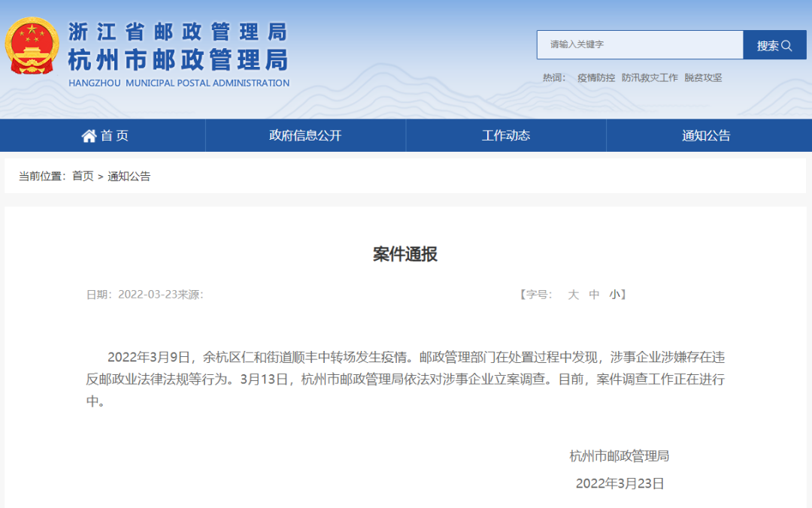Open the 工作动态 navigation tab
This screenshot has height=508, width=812.
506,136
